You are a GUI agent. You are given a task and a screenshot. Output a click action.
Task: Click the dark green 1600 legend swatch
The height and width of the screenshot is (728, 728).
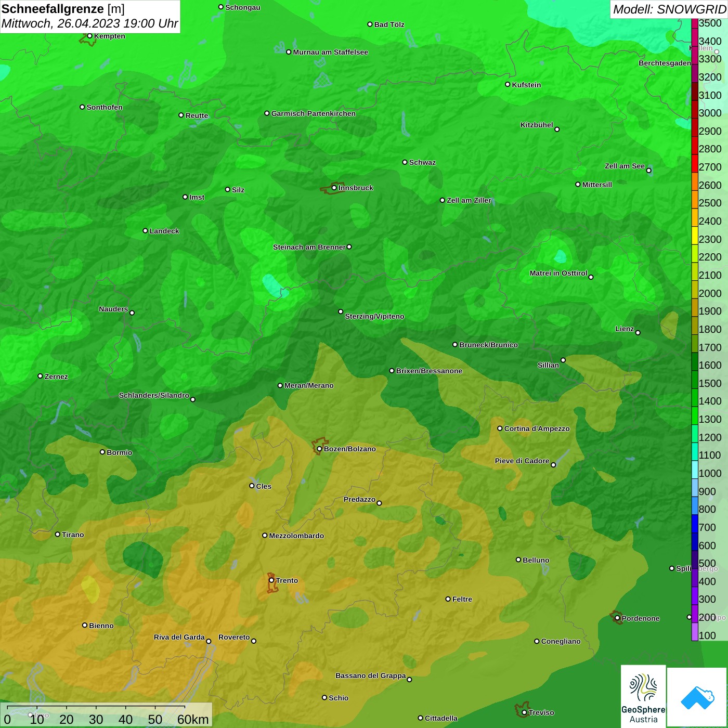pos(695,361)
